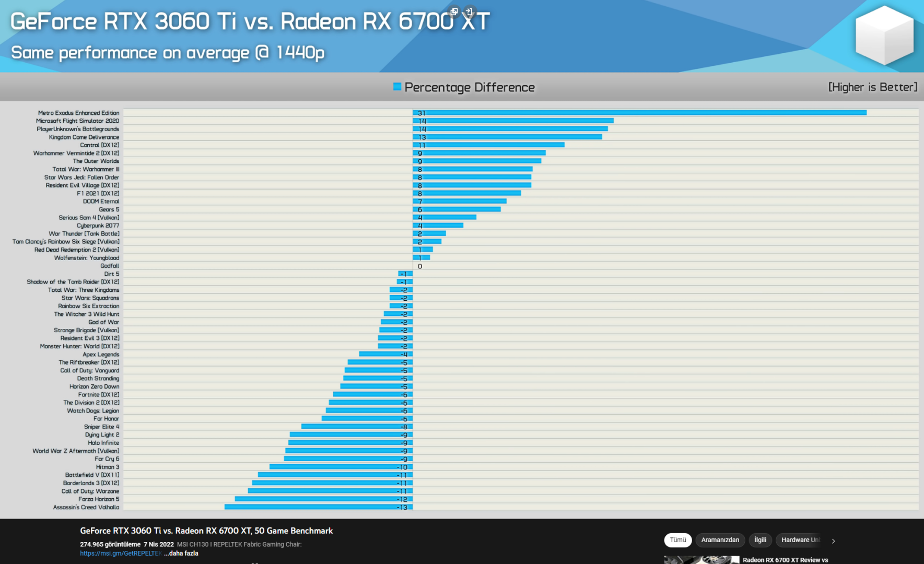Click the 'Sniper Elite 4' label
This screenshot has width=924, height=564.
[x=102, y=427]
